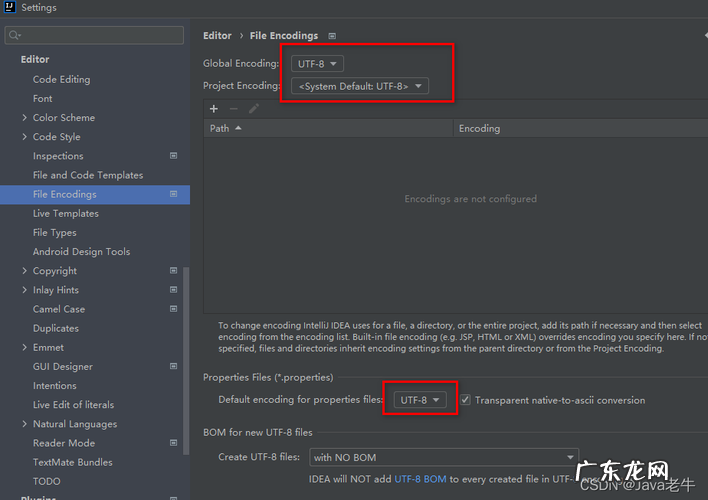This screenshot has width=708, height=500.
Task: Expand the Code Style tree node
Action: [x=24, y=137]
